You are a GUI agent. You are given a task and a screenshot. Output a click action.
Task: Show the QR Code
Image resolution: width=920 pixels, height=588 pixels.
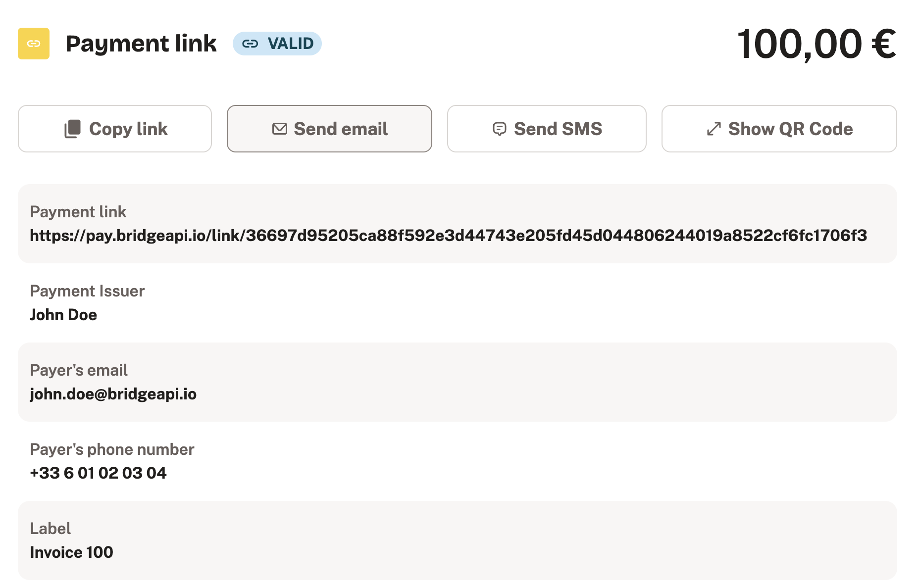(x=779, y=129)
